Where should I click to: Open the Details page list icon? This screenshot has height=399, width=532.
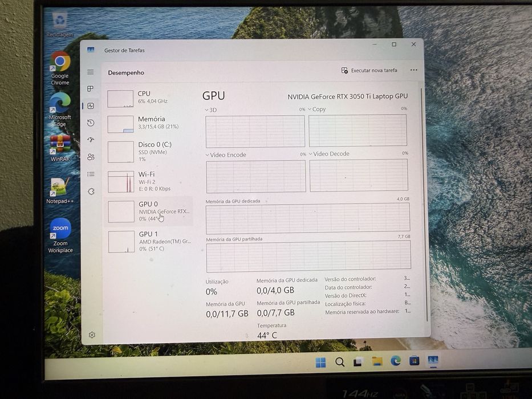[x=91, y=174]
